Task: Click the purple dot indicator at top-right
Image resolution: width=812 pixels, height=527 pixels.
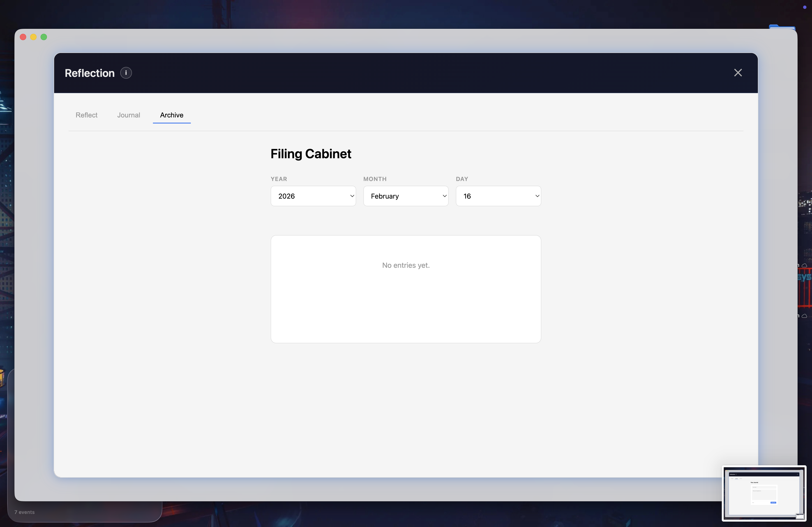Action: [805, 7]
